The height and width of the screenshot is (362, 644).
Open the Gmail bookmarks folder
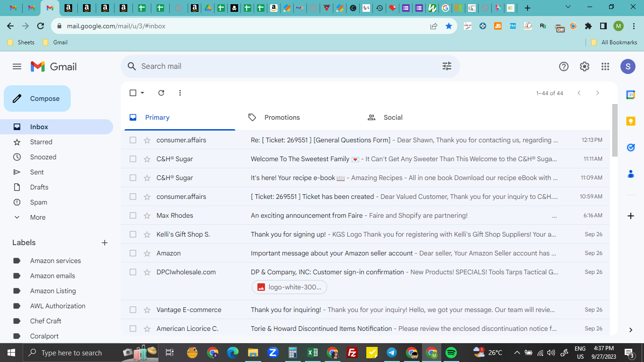click(55, 42)
